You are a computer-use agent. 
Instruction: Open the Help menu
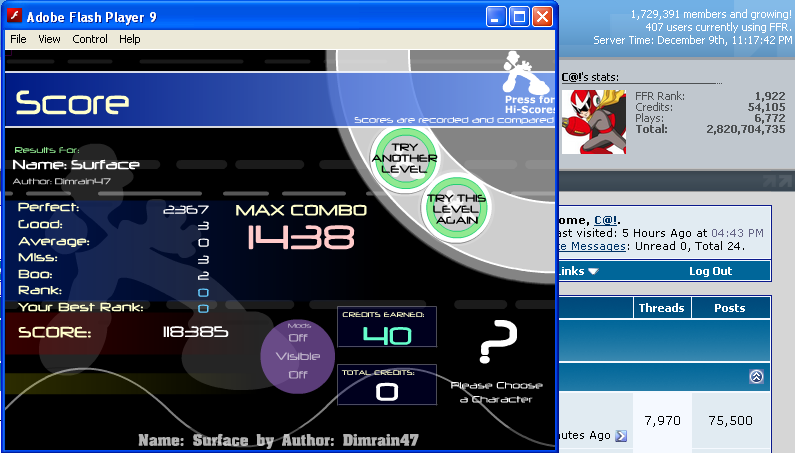(x=130, y=39)
